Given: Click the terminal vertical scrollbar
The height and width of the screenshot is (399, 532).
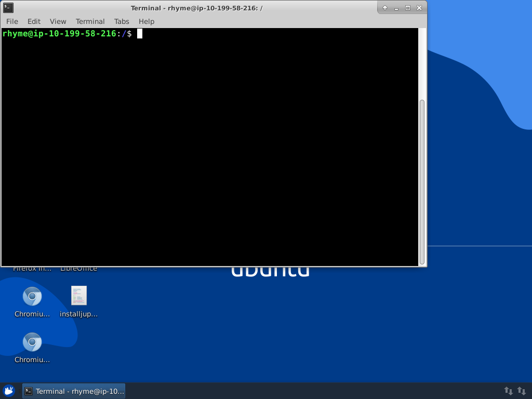Looking at the screenshot, I should (x=422, y=182).
